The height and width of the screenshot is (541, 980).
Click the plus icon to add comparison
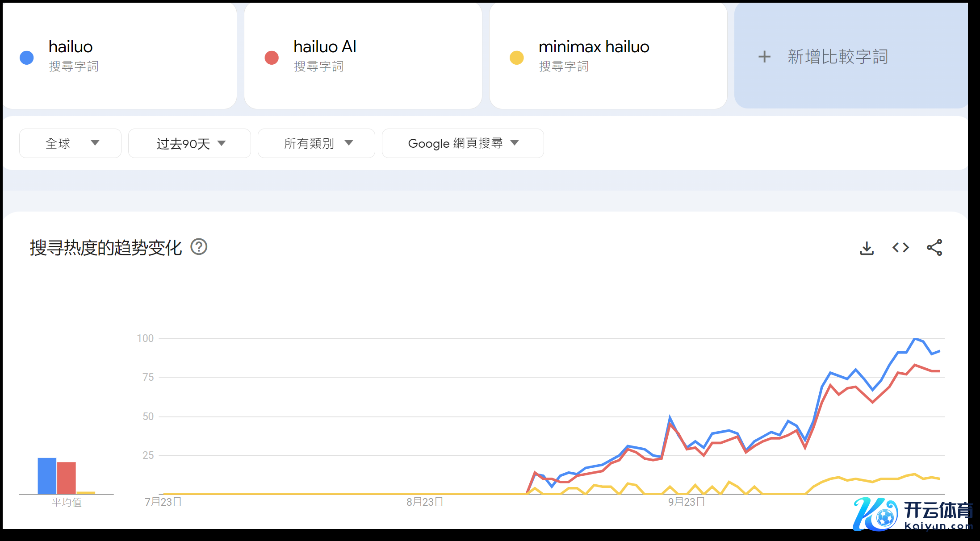coord(764,57)
